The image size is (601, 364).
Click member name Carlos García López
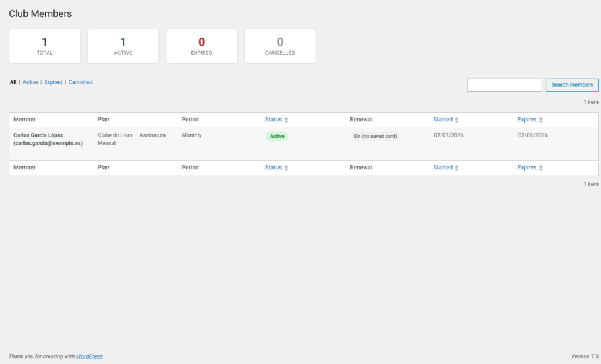tap(38, 135)
